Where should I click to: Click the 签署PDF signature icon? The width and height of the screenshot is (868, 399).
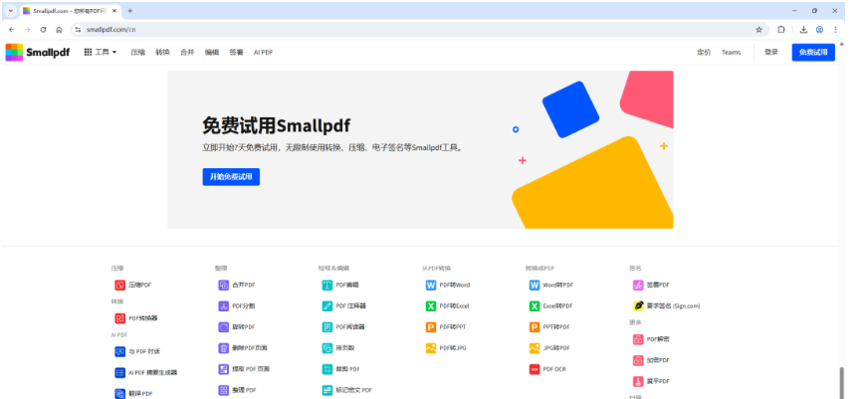[x=638, y=285]
